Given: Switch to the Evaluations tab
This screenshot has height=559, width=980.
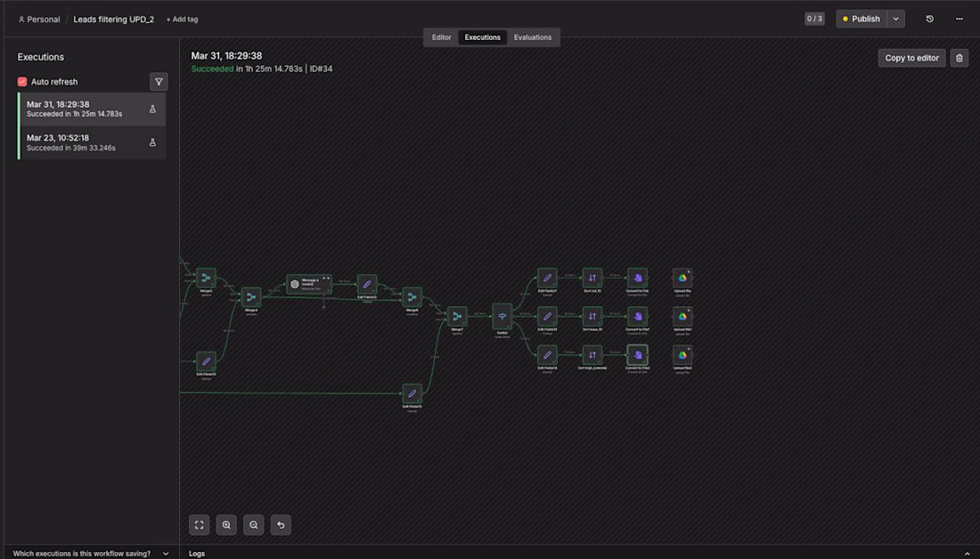Looking at the screenshot, I should coord(533,37).
